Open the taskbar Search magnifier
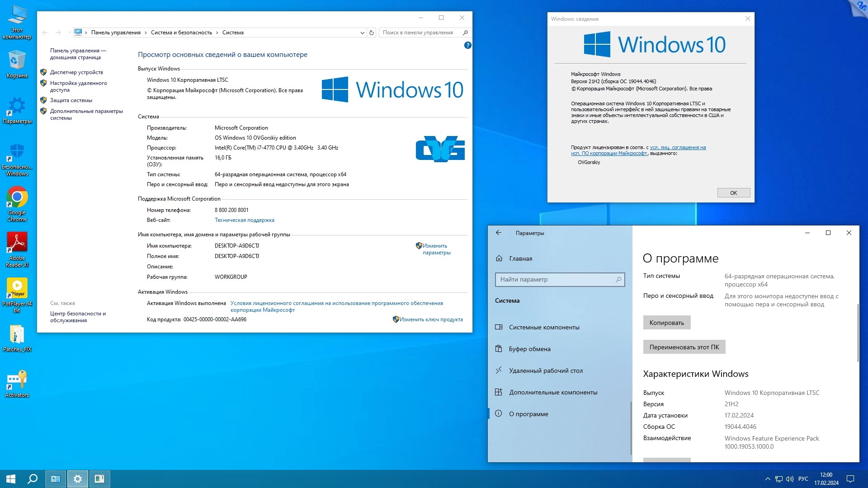Image resolution: width=868 pixels, height=488 pixels. pos(33,479)
